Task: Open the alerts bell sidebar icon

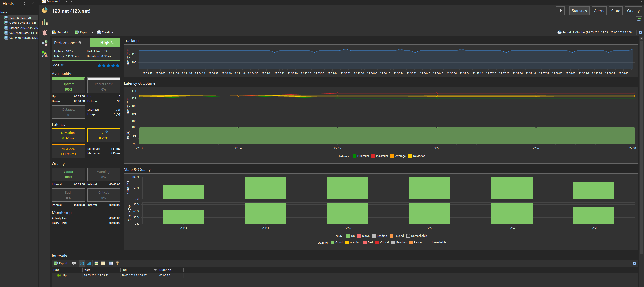Action: (x=45, y=32)
